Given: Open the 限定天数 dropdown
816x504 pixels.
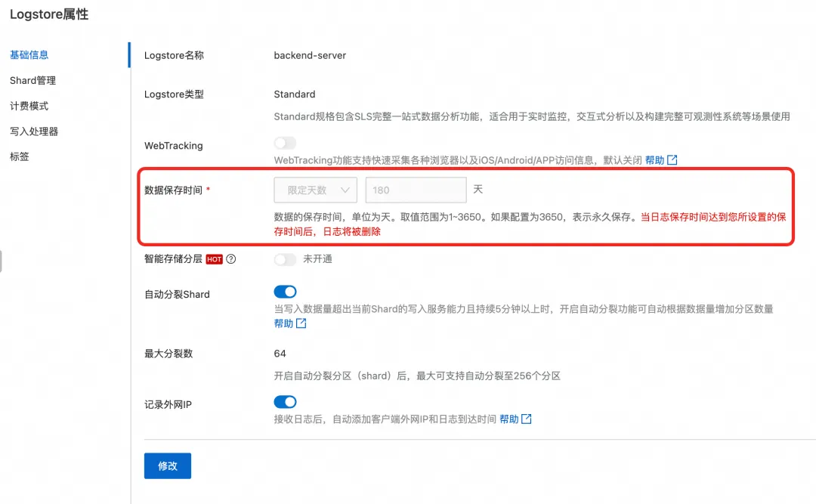Looking at the screenshot, I should click(315, 190).
